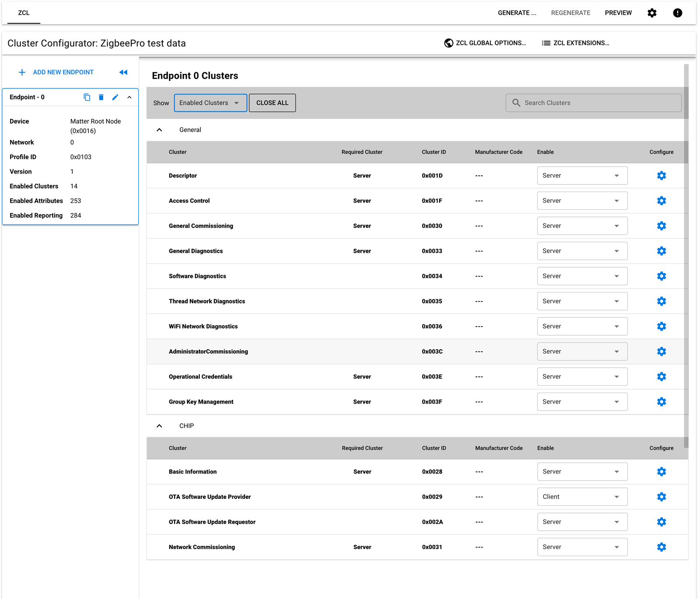Screen dimensions: 700x599
Task: Open Enable dropdown for OTA Software Update Requestor
Action: click(582, 522)
